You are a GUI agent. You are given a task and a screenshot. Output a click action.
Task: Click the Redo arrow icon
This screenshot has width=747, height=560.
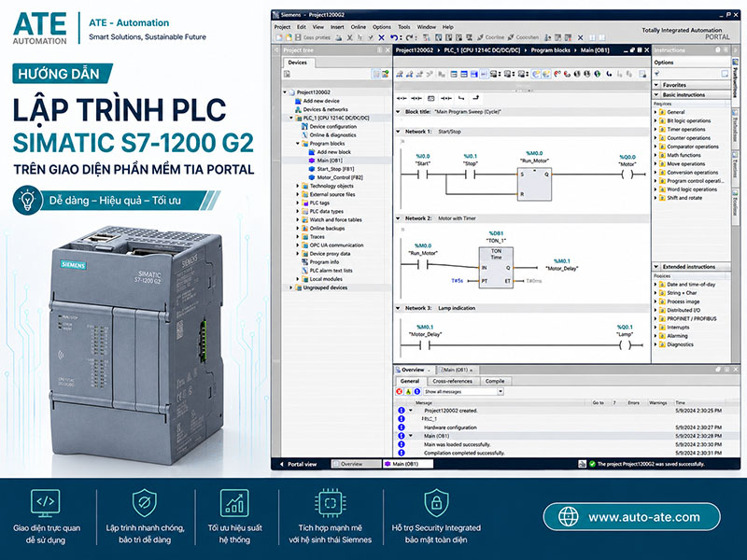pyautogui.click(x=410, y=37)
